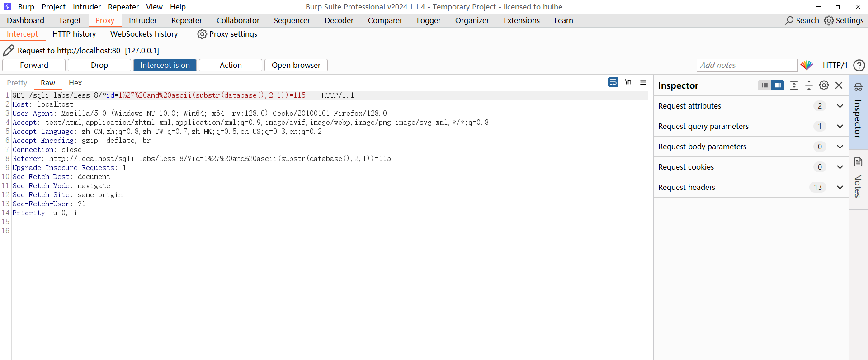Go to the Target tab

pyautogui.click(x=70, y=20)
